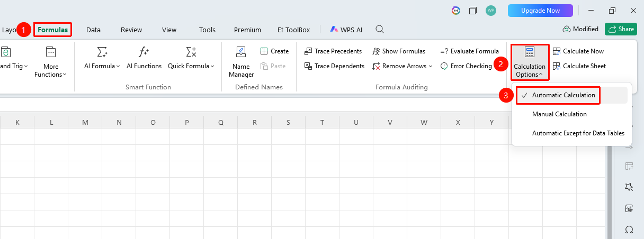
Task: Open the user avatar profile
Action: (491, 11)
